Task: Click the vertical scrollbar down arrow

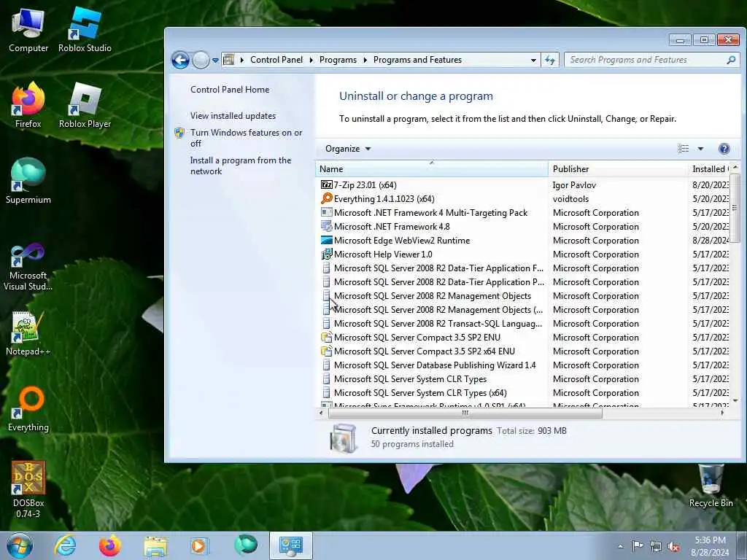Action: (x=735, y=401)
